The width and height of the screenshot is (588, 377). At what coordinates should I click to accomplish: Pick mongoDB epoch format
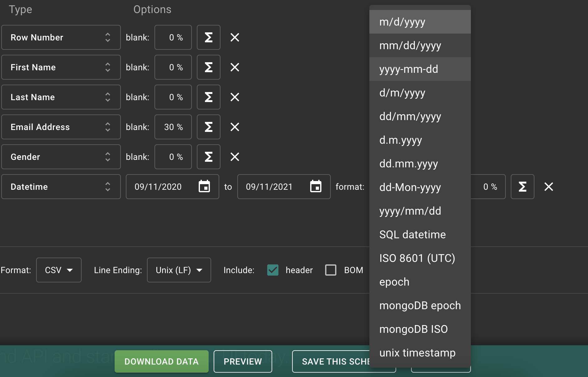[x=420, y=305]
